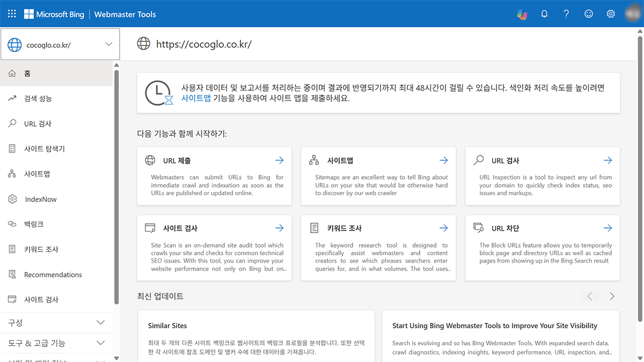Open 사이트맵 card arrow
Image resolution: width=644 pixels, height=362 pixels.
(x=443, y=160)
